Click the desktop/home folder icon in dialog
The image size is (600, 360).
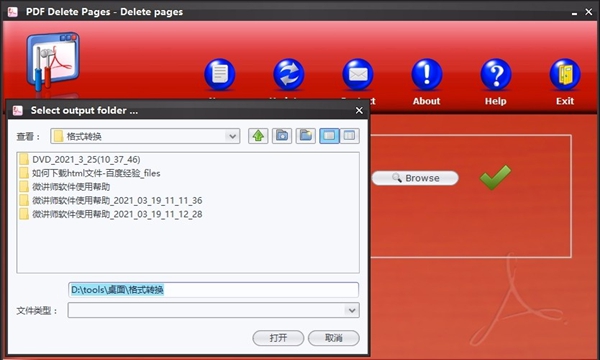point(282,136)
